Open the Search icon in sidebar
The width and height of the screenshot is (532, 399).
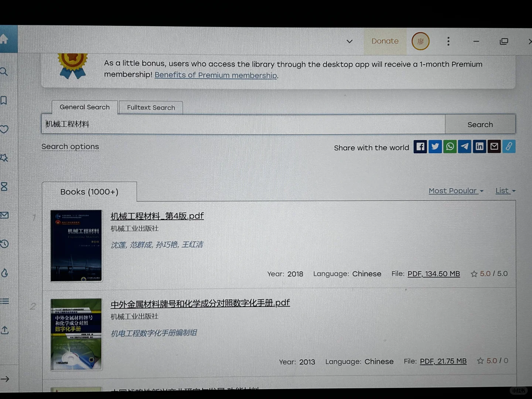[x=4, y=71]
